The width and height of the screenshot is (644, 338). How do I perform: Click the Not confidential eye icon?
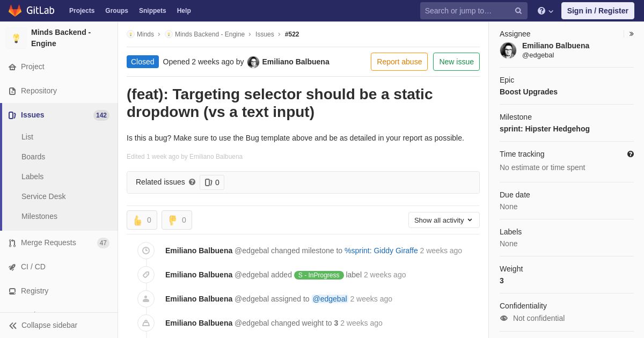(504, 318)
